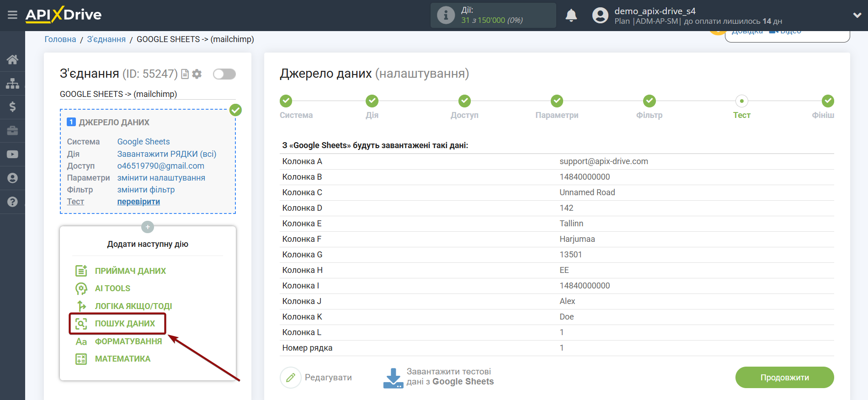Click the Продовжити button
Viewport: 868px width, 400px height.
(784, 378)
